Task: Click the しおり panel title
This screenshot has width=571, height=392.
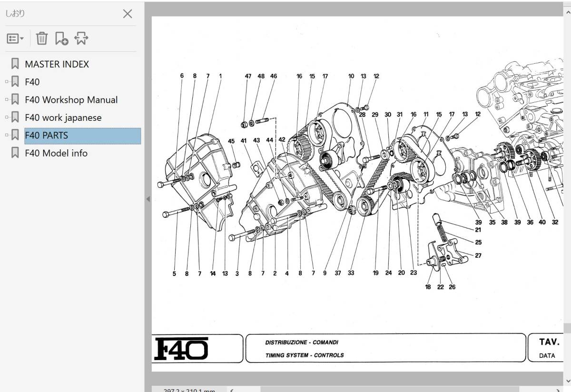Action: tap(15, 14)
